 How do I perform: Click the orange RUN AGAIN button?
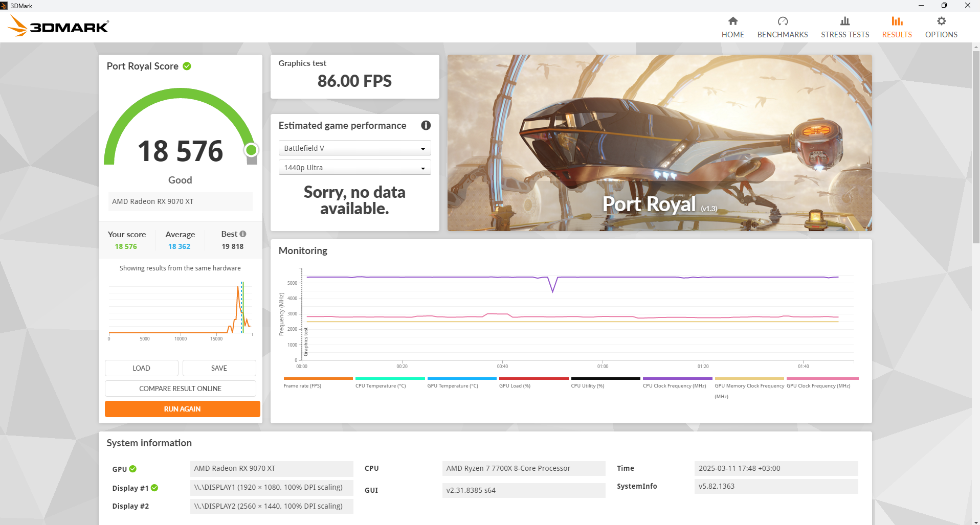point(183,409)
